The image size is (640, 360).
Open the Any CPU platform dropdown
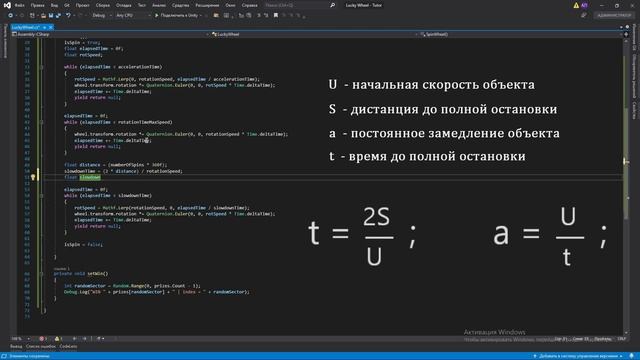[x=133, y=16]
